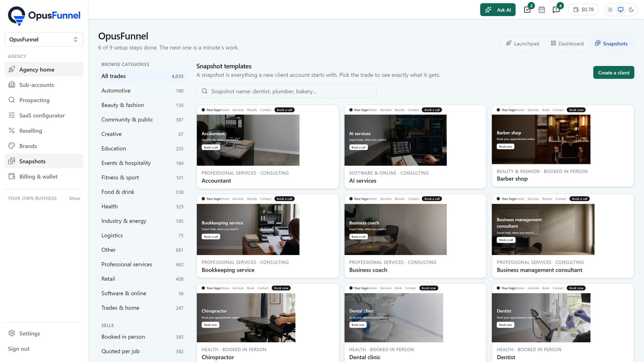Switch to the Snapshots tab
This screenshot has height=362, width=644.
click(611, 44)
